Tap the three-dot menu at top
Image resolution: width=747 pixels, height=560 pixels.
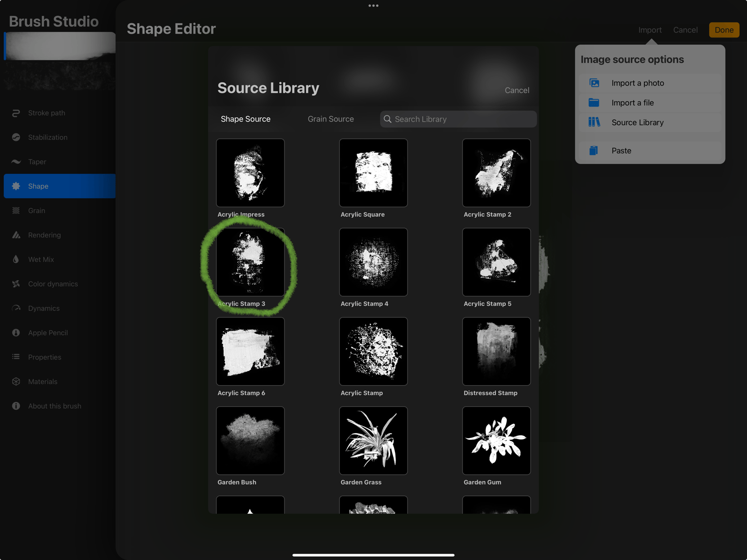(x=373, y=6)
